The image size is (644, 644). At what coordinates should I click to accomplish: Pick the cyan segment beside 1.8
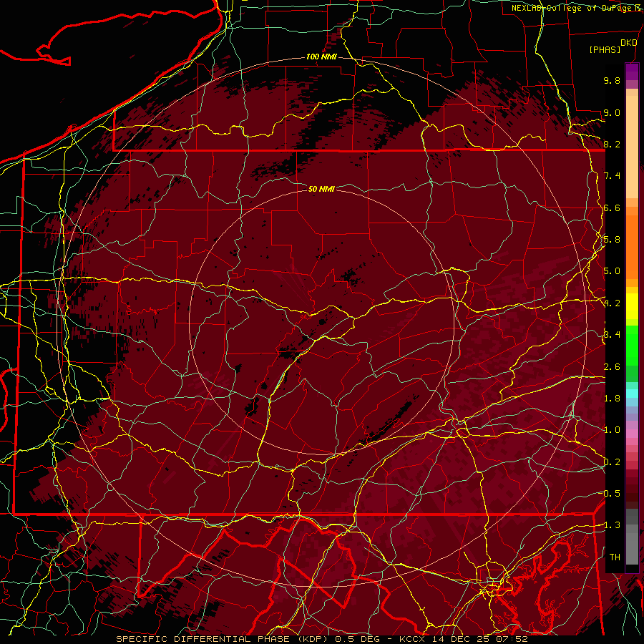(632, 394)
